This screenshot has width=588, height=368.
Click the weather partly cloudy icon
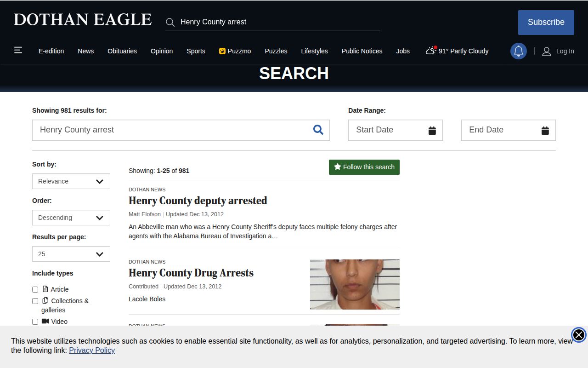pyautogui.click(x=431, y=51)
